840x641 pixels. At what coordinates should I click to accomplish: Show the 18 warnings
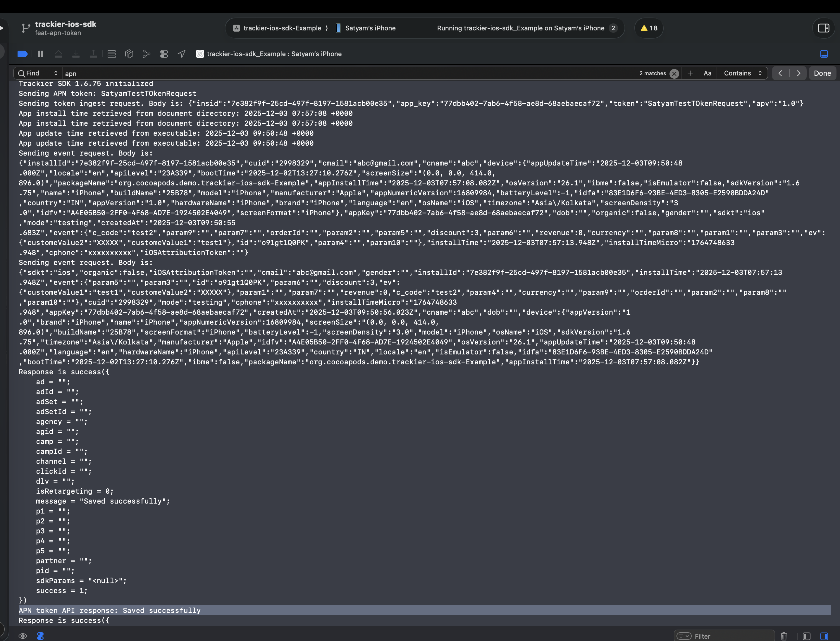[648, 28]
